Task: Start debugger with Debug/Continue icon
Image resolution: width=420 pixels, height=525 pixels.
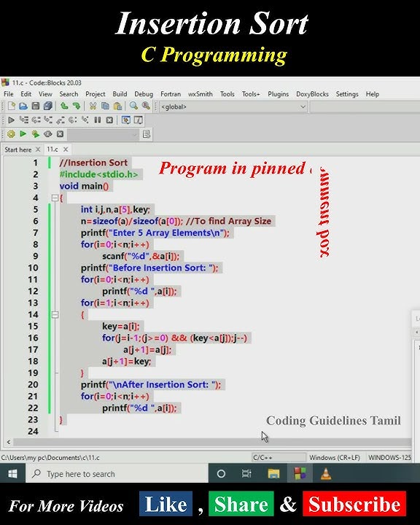Action: (x=11, y=120)
